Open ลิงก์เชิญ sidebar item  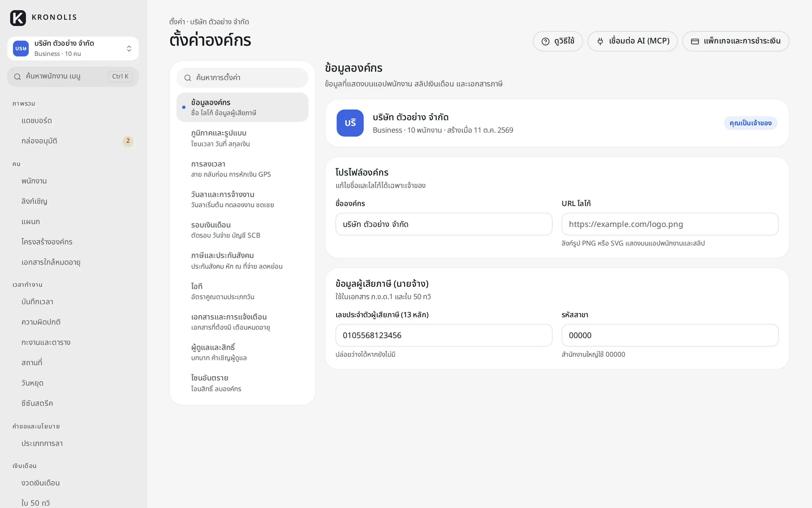(73, 201)
